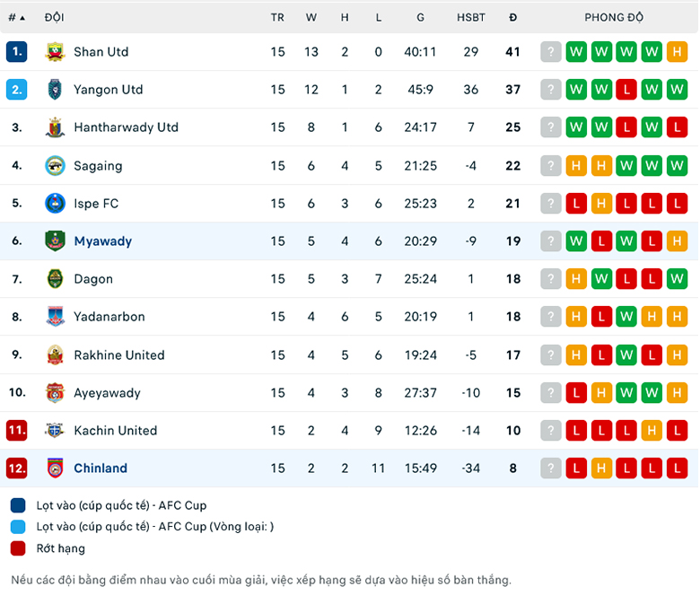Click the dark blue AFC Cup legend swatch
Viewport: 700px width, 604px height.
[x=18, y=505]
